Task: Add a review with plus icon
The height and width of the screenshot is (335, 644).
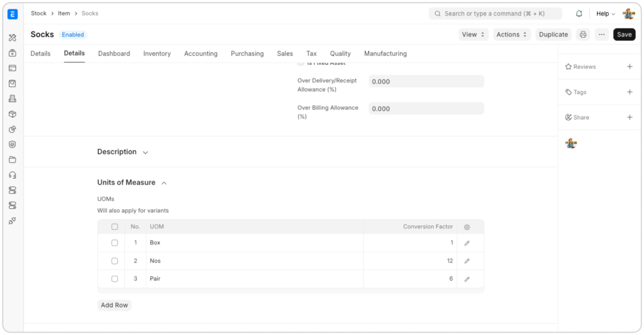Action: pyautogui.click(x=630, y=67)
